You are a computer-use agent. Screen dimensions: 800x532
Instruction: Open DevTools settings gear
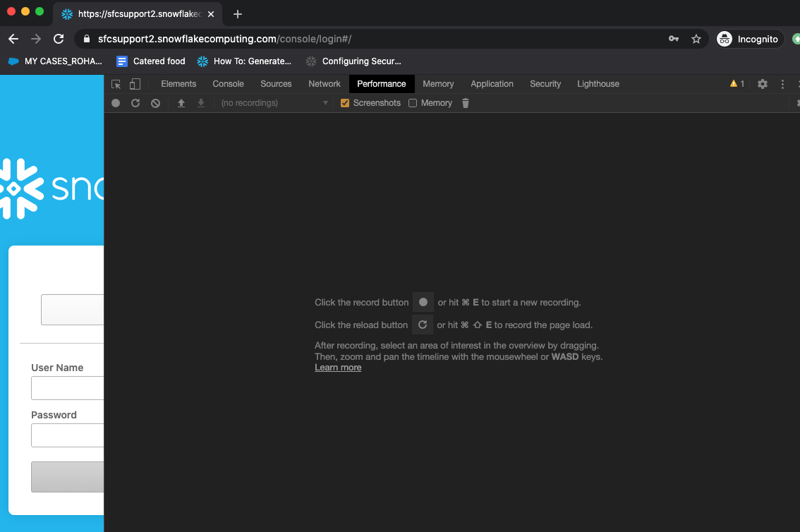click(762, 83)
